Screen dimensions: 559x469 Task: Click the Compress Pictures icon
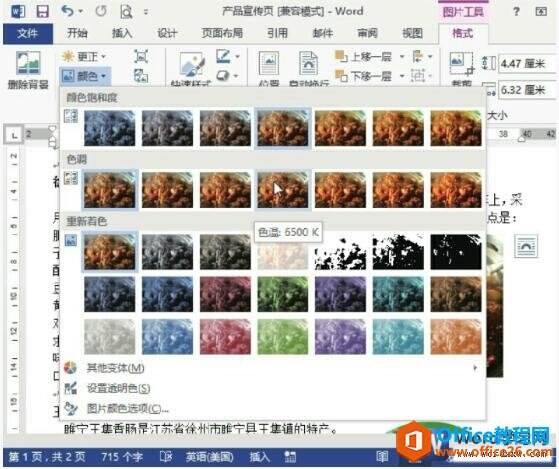click(141, 56)
